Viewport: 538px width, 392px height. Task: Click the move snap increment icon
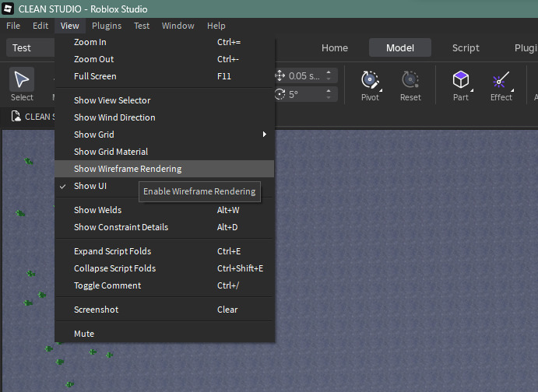(x=280, y=75)
